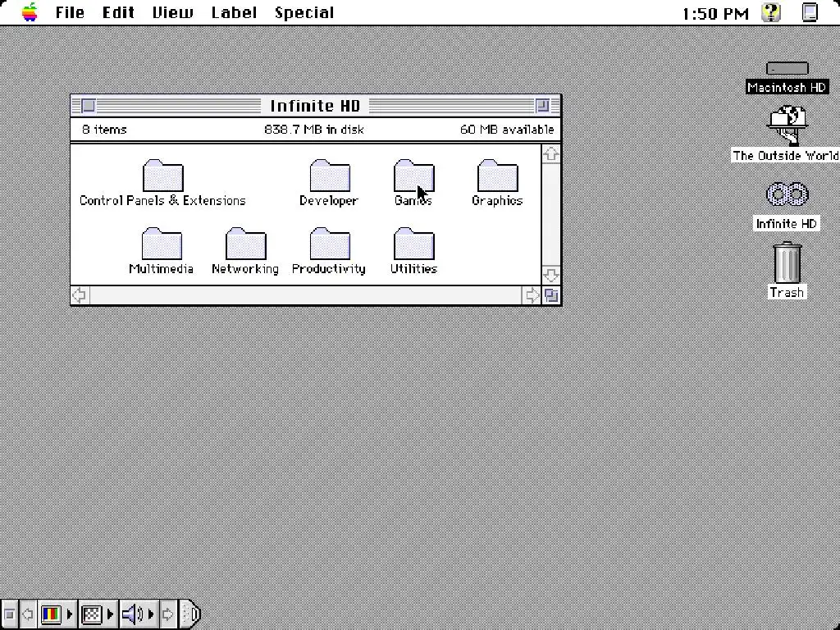Image resolution: width=840 pixels, height=630 pixels.
Task: Select the Games folder icon
Action: pos(413,176)
